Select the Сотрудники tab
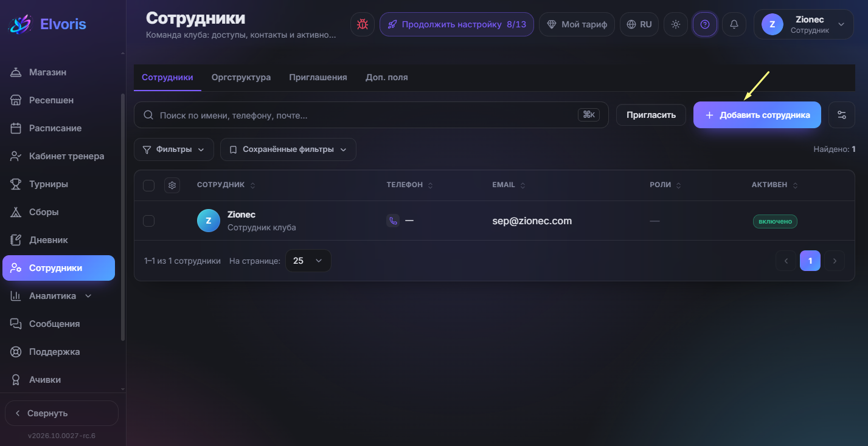 click(x=167, y=78)
